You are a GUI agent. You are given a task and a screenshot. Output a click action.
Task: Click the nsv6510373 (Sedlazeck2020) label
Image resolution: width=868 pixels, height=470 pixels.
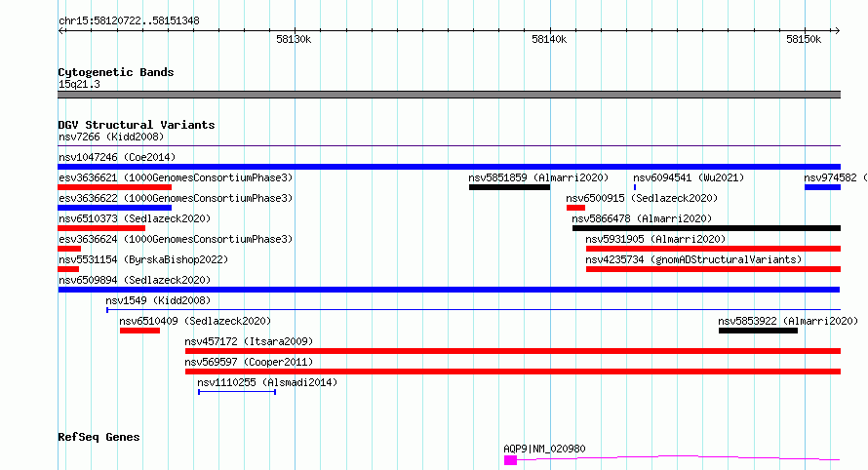(135, 218)
